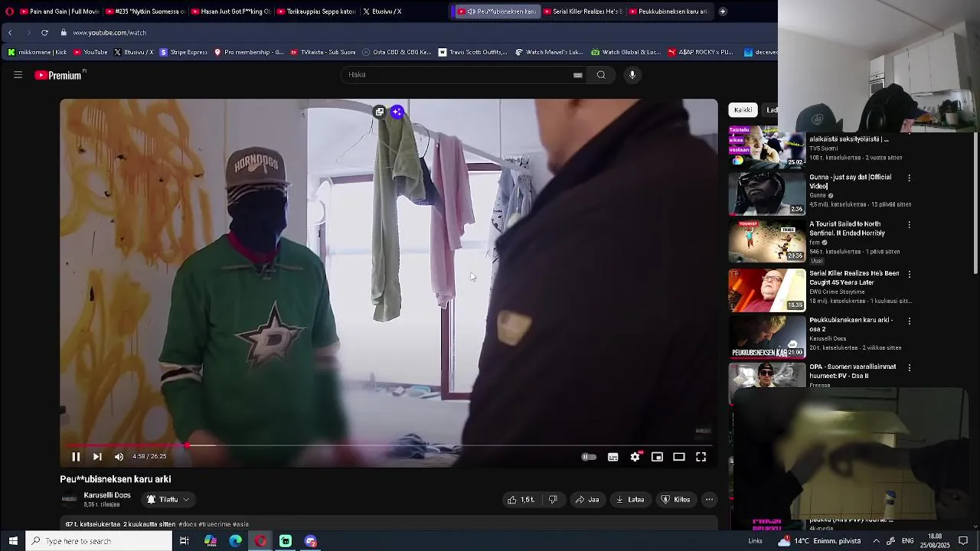Open menu for Gunna just say dat video

[x=909, y=178]
